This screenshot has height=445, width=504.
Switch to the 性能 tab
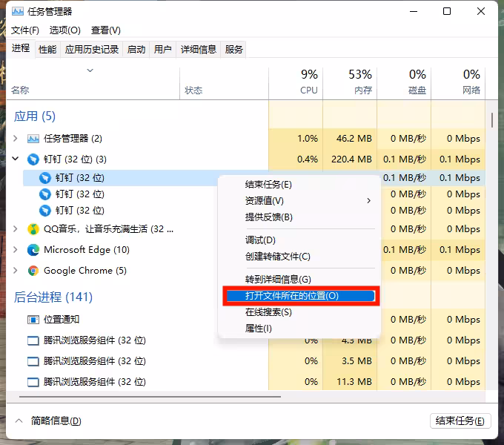[x=47, y=49]
